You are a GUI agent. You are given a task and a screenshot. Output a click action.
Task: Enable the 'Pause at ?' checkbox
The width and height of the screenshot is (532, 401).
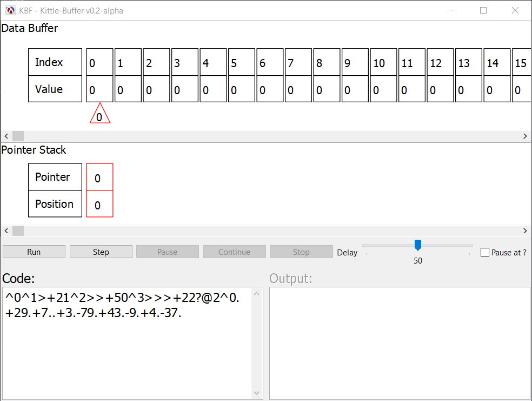pyautogui.click(x=485, y=252)
